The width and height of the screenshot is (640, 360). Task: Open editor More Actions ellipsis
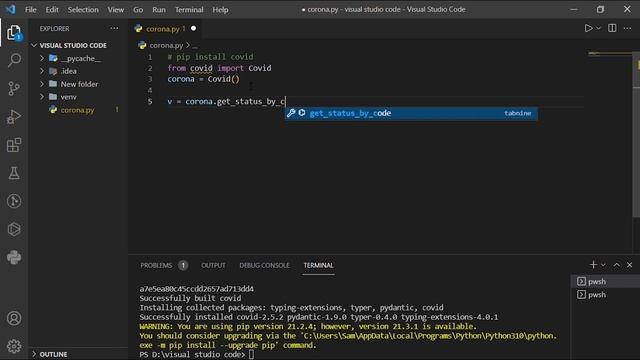[x=627, y=28]
